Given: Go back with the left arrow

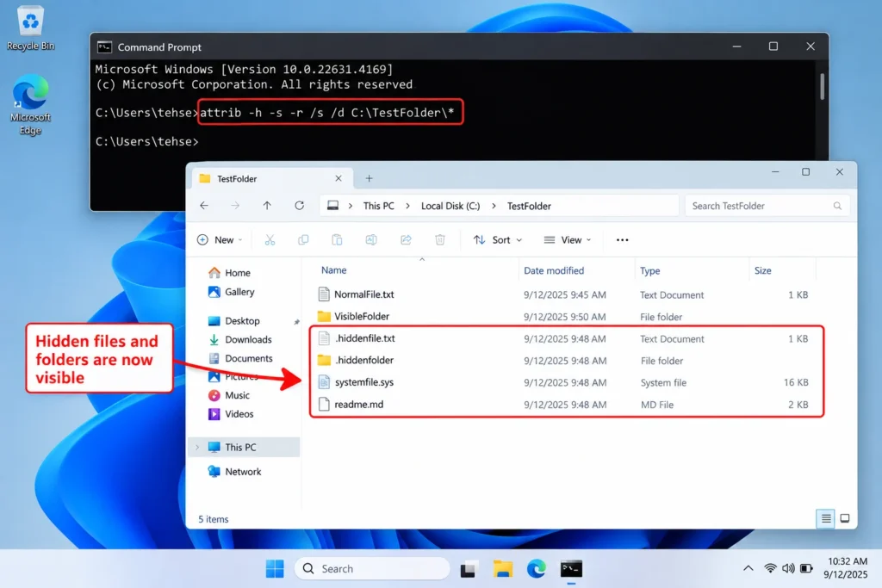Looking at the screenshot, I should tap(204, 206).
